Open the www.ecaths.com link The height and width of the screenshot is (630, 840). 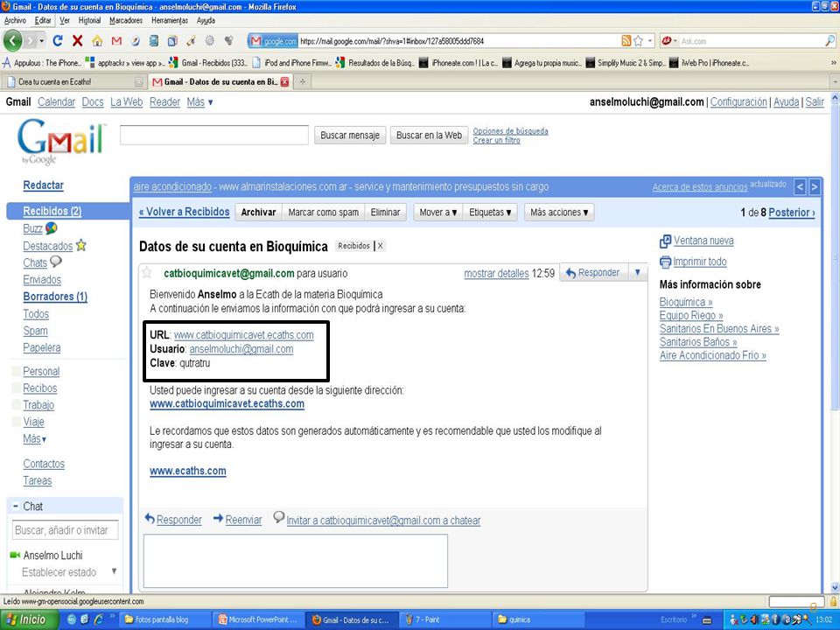coord(188,471)
